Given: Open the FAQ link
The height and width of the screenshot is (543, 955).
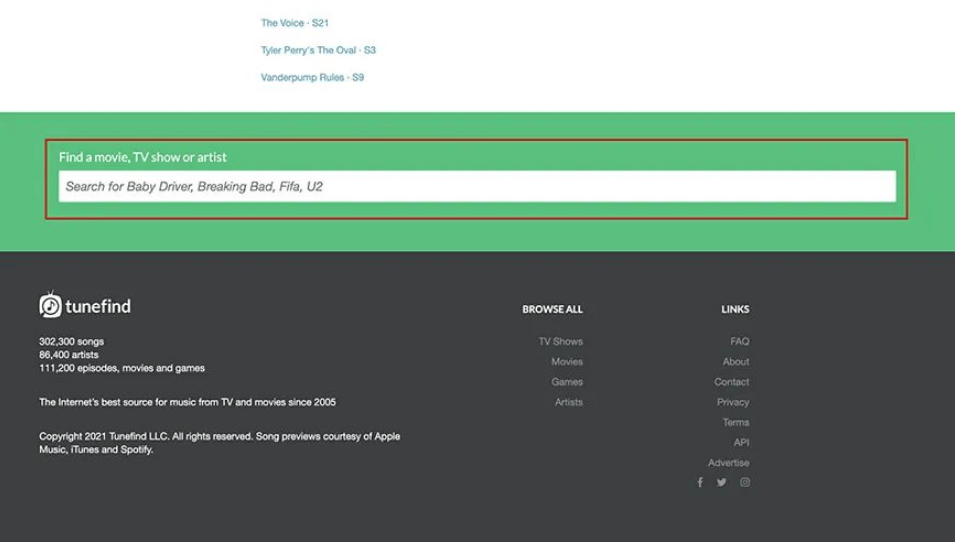Looking at the screenshot, I should (739, 342).
